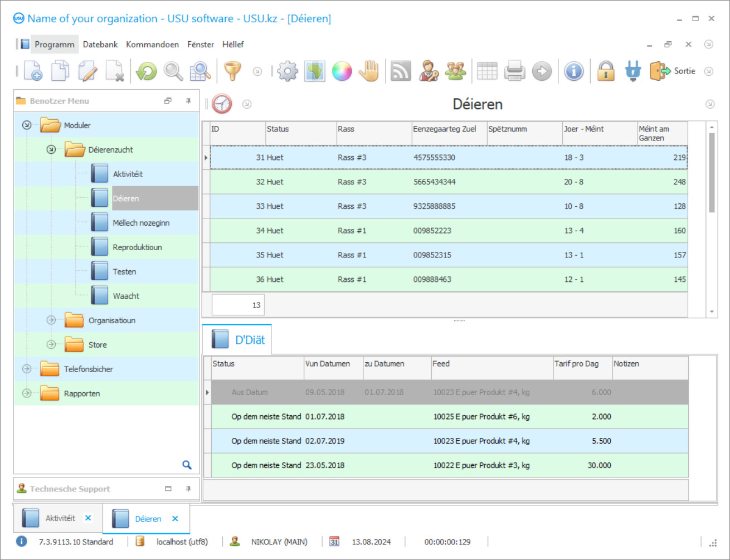The height and width of the screenshot is (560, 730).
Task: Open Reproduktioun tree item
Action: (x=137, y=247)
